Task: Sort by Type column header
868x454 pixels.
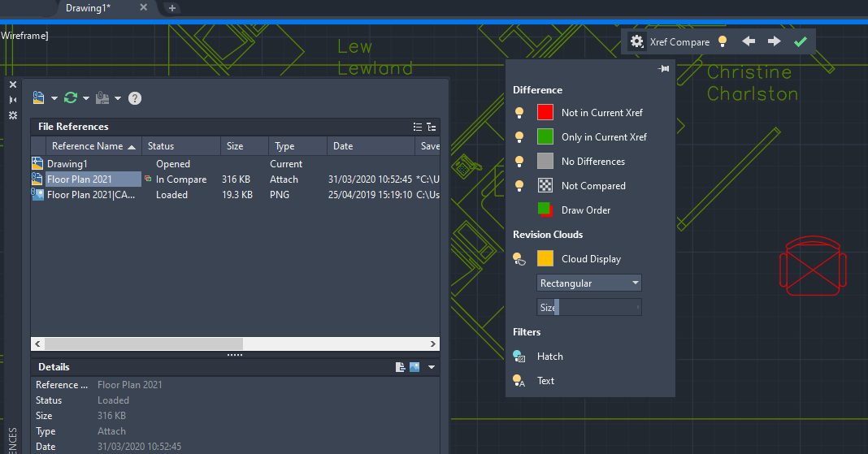Action: point(297,146)
